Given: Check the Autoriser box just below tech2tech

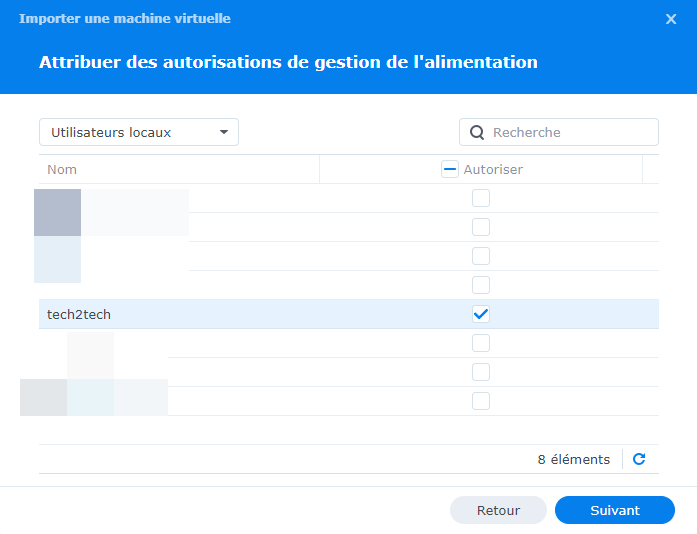Looking at the screenshot, I should coord(481,343).
